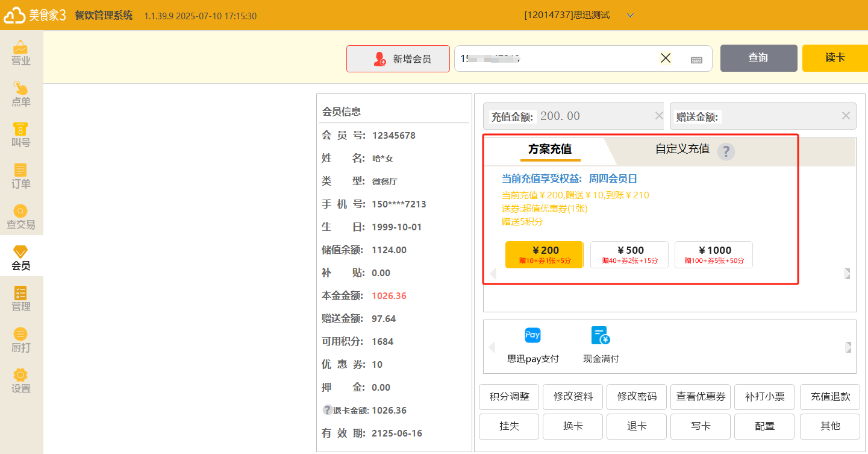Open the on-screen keyboard icon in search box

click(696, 59)
